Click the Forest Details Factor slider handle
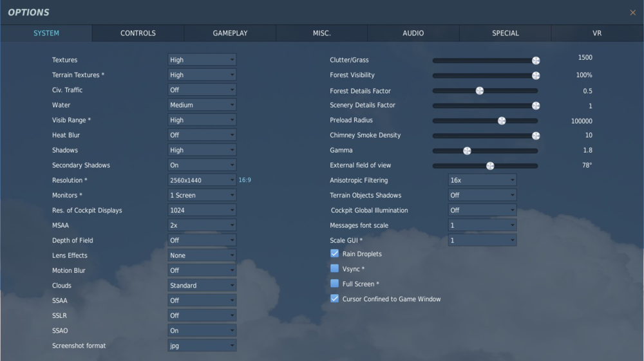The height and width of the screenshot is (361, 644). (479, 91)
